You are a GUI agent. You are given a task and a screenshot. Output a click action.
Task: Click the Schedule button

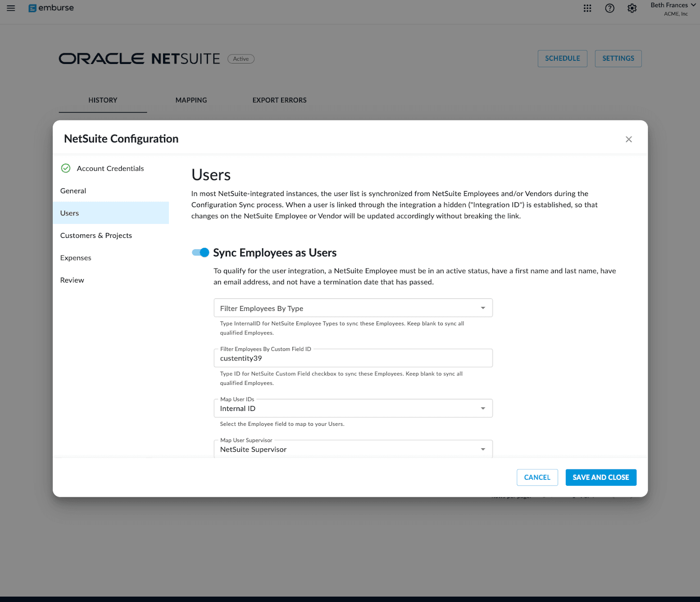[562, 59]
